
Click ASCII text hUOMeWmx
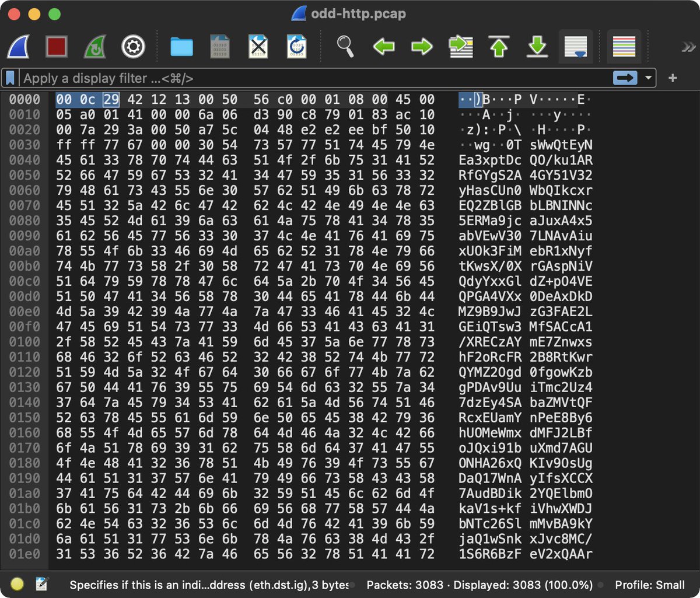[490, 433]
